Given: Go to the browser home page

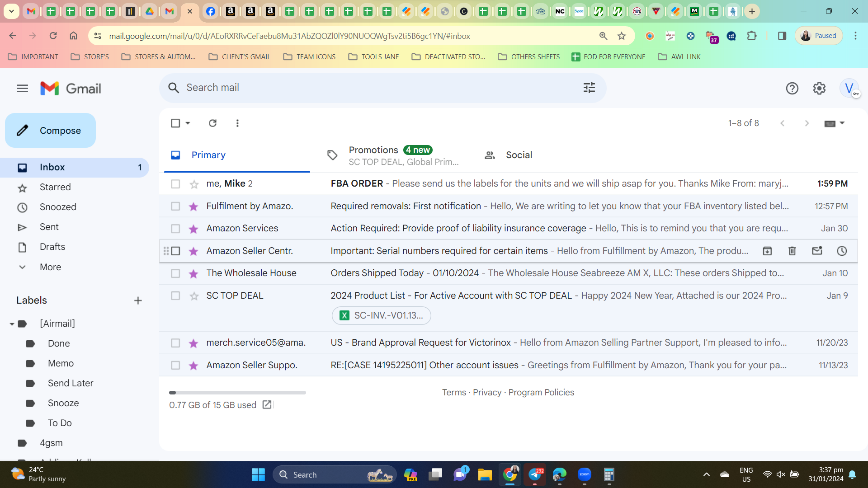Looking at the screenshot, I should (73, 36).
